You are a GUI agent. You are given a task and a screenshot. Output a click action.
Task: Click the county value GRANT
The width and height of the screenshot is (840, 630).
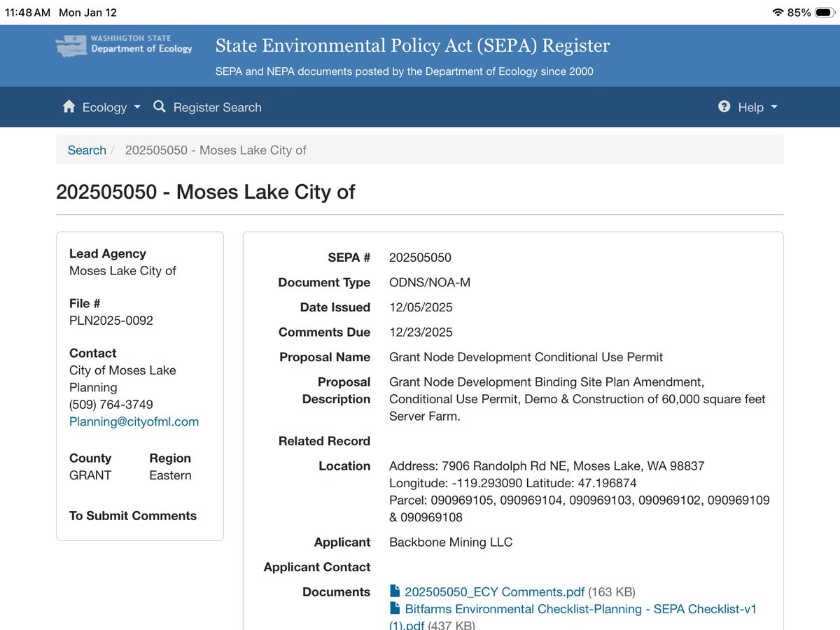coord(90,475)
